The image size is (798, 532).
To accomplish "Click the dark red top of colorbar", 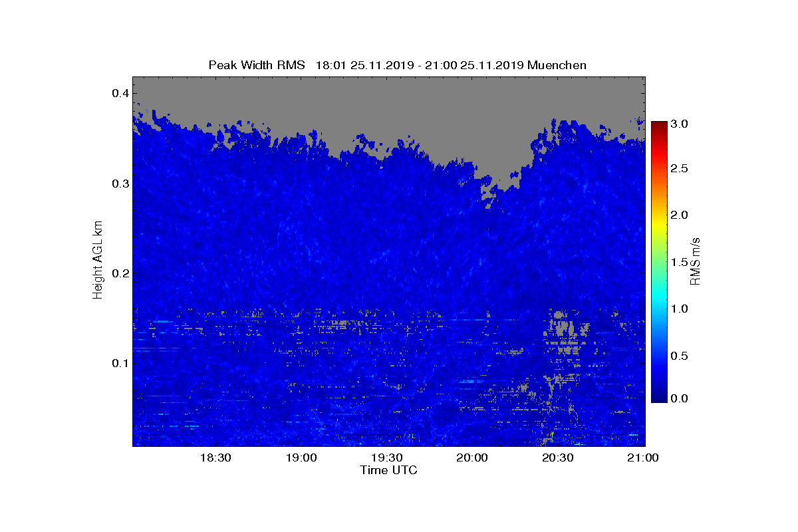I will point(659,126).
